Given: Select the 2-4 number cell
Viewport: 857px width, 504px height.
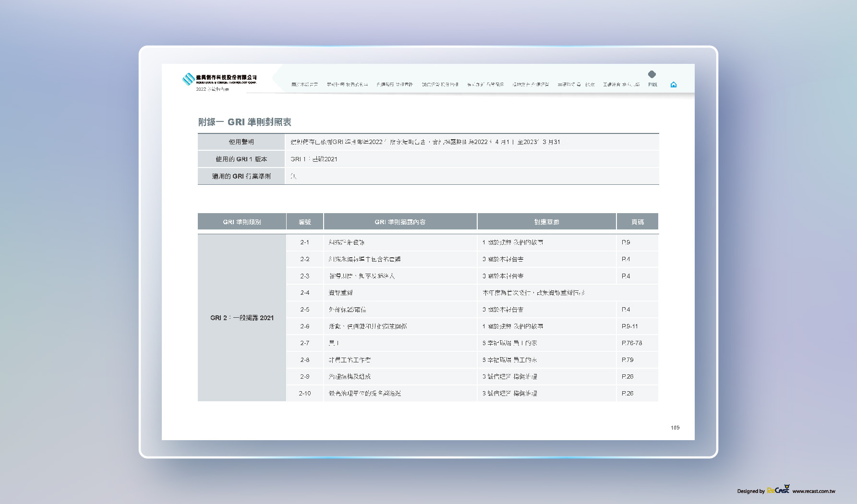Looking at the screenshot, I should (x=305, y=293).
